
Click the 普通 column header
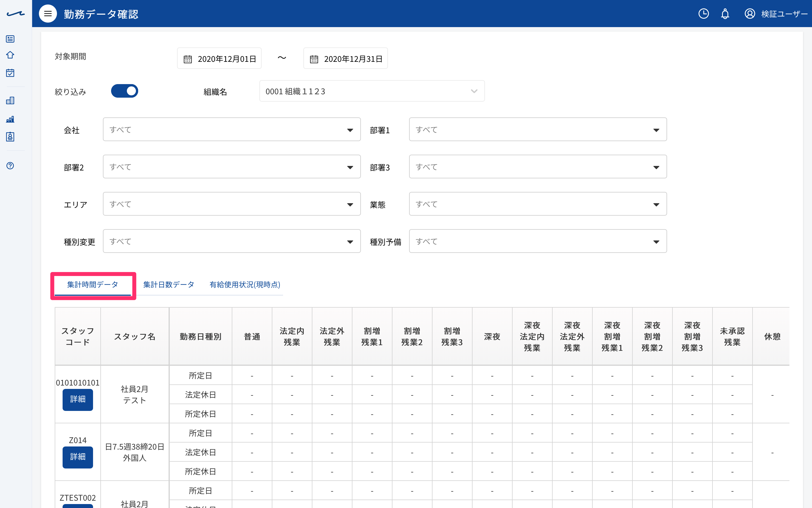pos(252,337)
